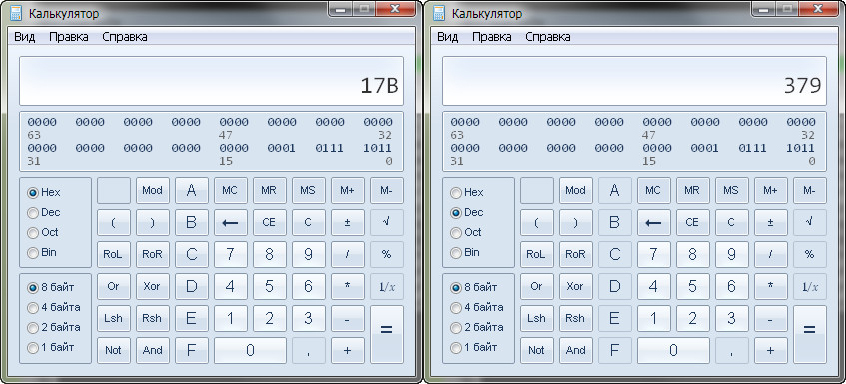Click hex digit F in left calculator
The height and width of the screenshot is (384, 846).
(192, 351)
